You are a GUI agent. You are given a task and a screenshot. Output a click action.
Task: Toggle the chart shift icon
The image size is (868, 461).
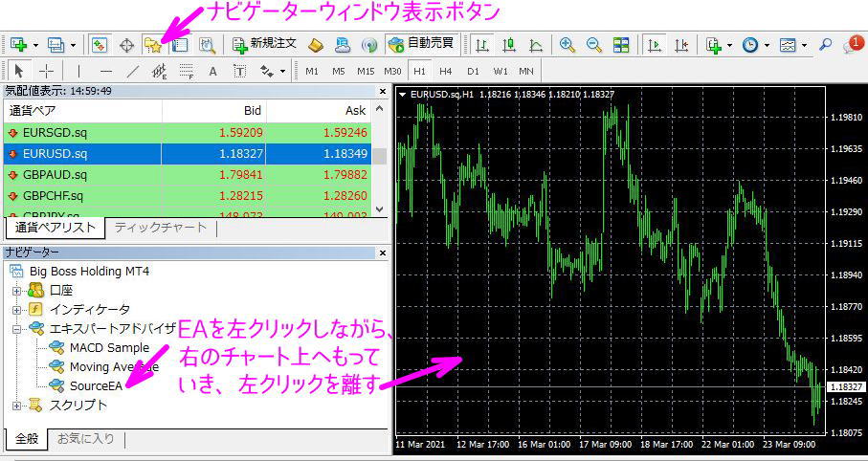coord(682,45)
